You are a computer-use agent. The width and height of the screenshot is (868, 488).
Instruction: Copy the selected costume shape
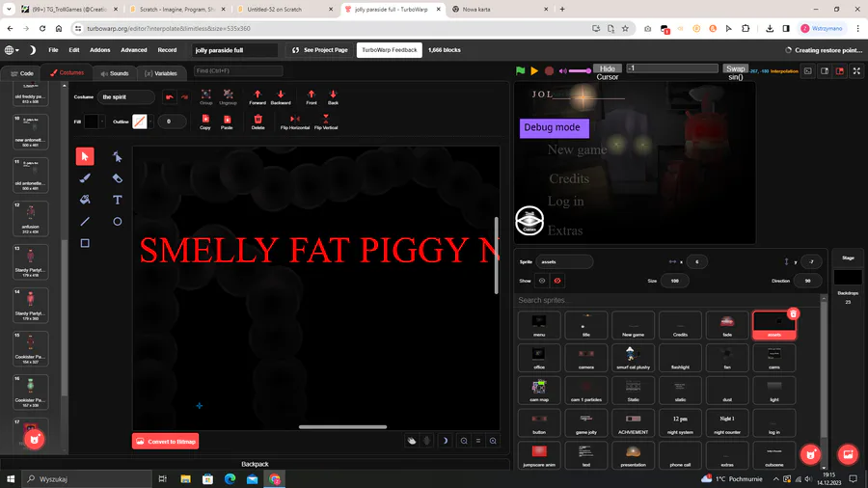tap(205, 122)
